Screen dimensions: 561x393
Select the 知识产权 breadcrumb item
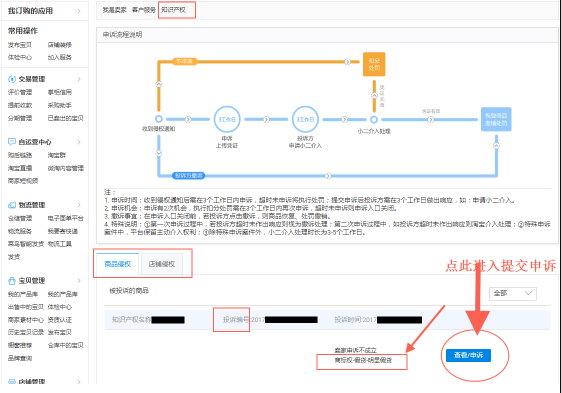173,10
